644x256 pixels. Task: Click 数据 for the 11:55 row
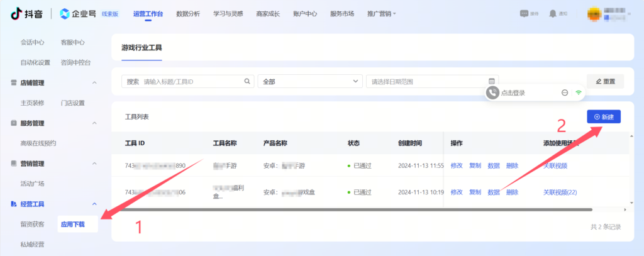[x=494, y=165]
